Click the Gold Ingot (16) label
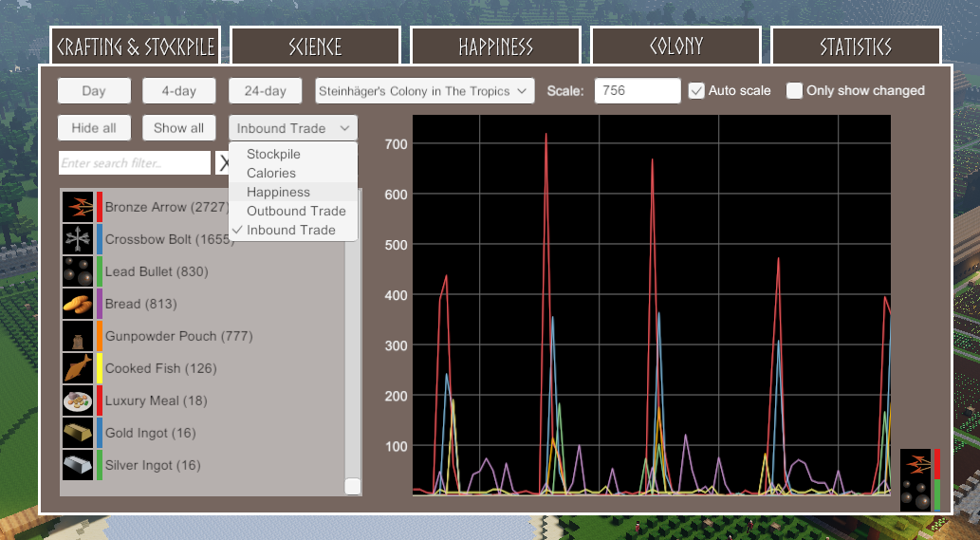This screenshot has width=980, height=540. [x=150, y=433]
